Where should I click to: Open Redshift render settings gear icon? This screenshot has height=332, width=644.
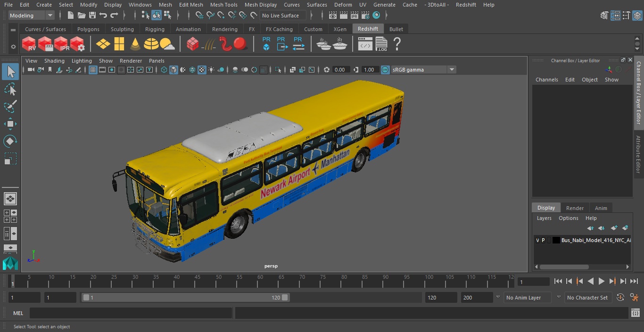point(77,44)
